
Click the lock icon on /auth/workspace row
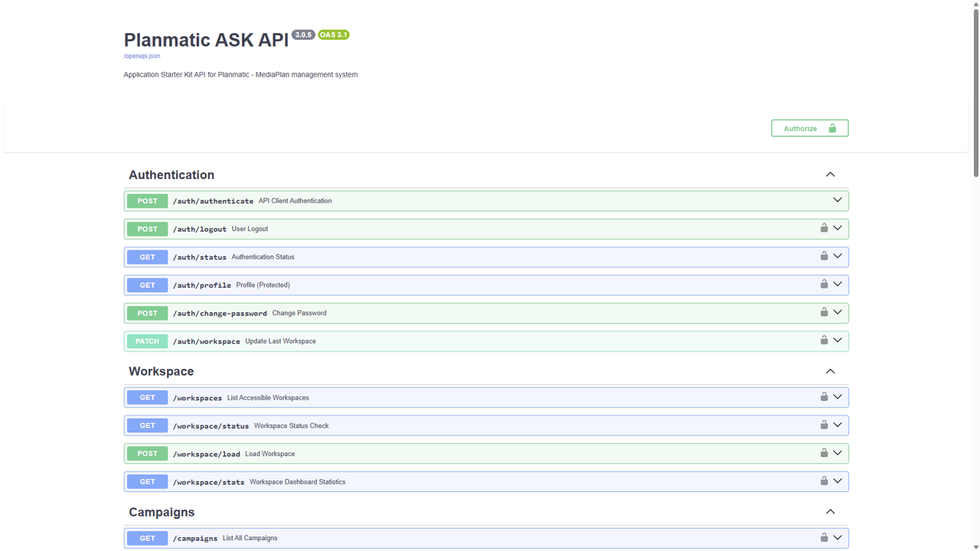pyautogui.click(x=824, y=341)
